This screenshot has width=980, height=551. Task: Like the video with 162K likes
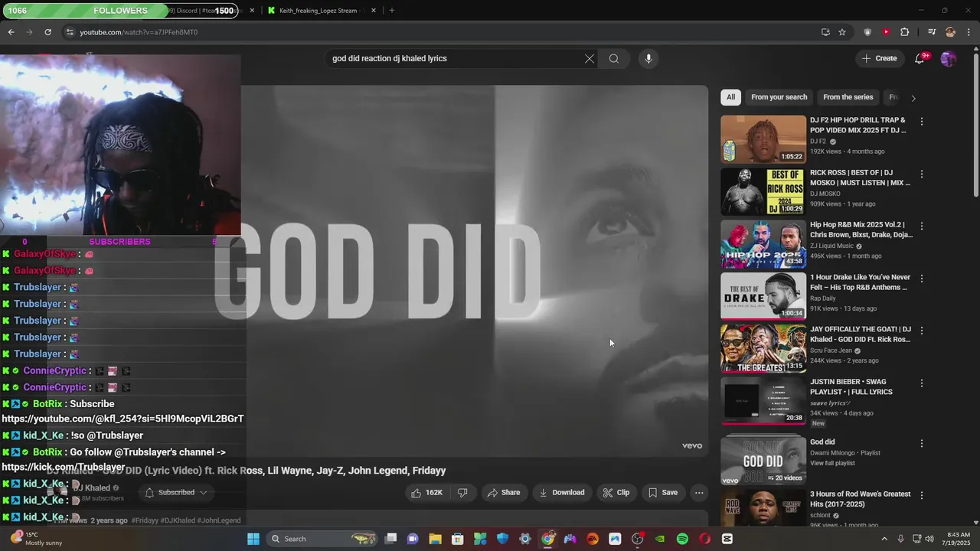point(426,493)
